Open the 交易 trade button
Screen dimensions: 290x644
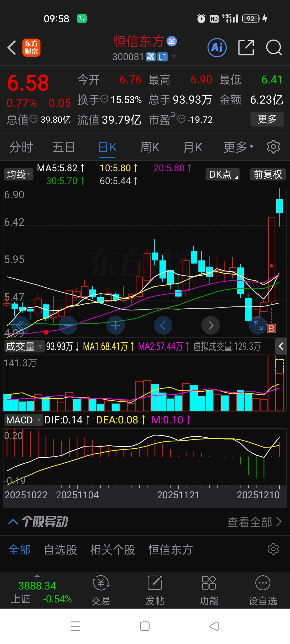[101, 591]
